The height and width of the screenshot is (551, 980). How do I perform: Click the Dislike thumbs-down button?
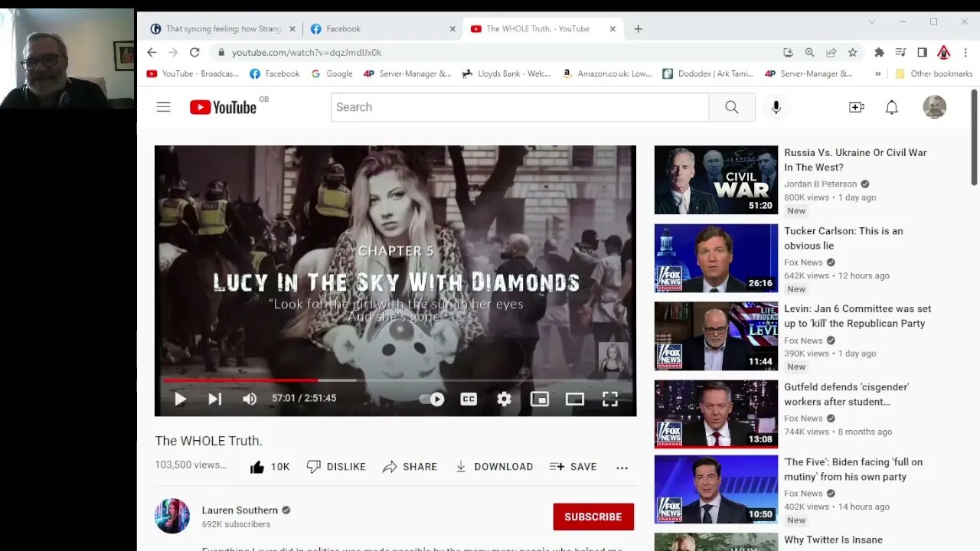336,467
